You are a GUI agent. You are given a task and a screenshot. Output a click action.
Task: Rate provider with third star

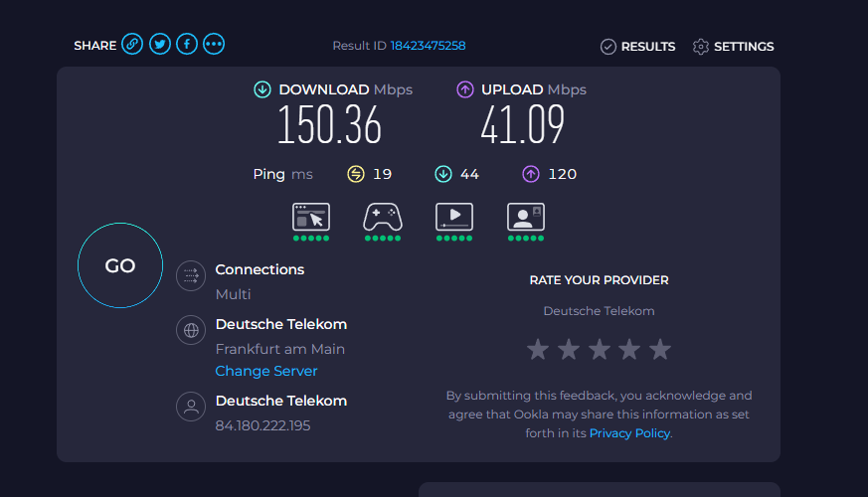pyautogui.click(x=599, y=350)
